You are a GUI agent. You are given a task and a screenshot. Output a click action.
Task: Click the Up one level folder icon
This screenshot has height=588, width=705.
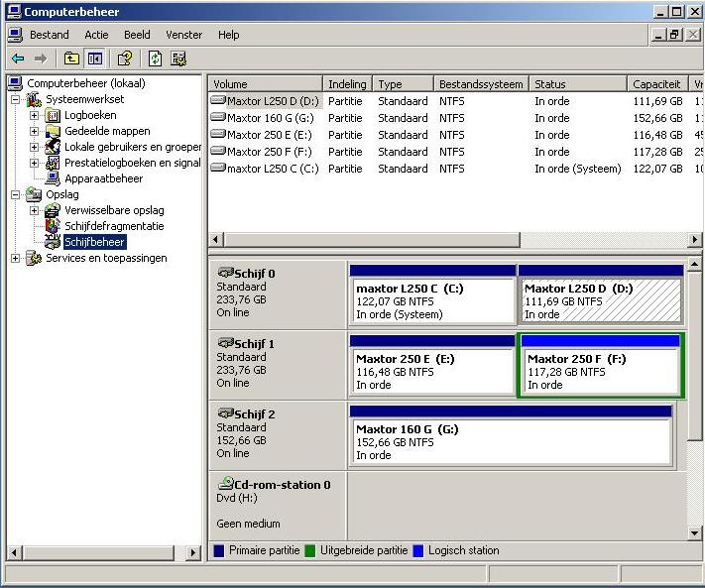pyautogui.click(x=71, y=59)
